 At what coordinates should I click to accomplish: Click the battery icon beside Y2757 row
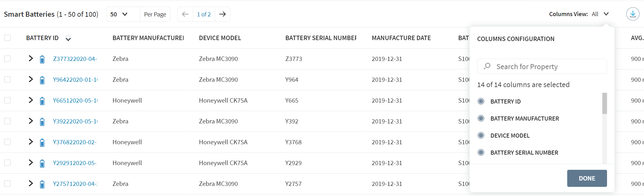point(42,184)
